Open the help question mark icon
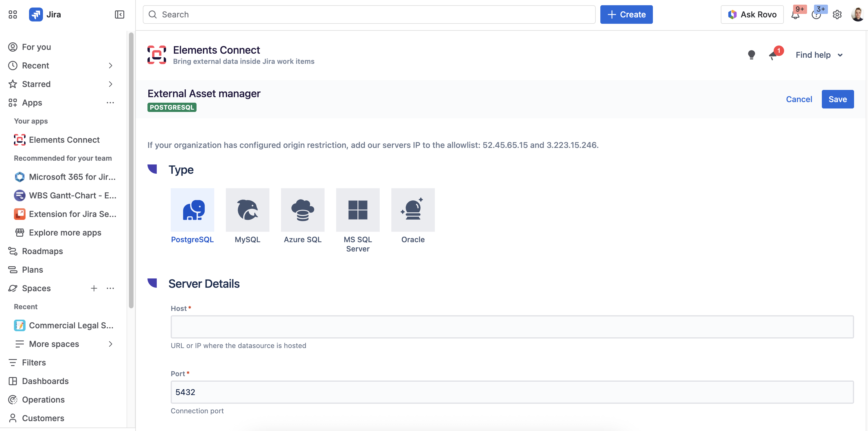The width and height of the screenshot is (868, 431). tap(816, 15)
